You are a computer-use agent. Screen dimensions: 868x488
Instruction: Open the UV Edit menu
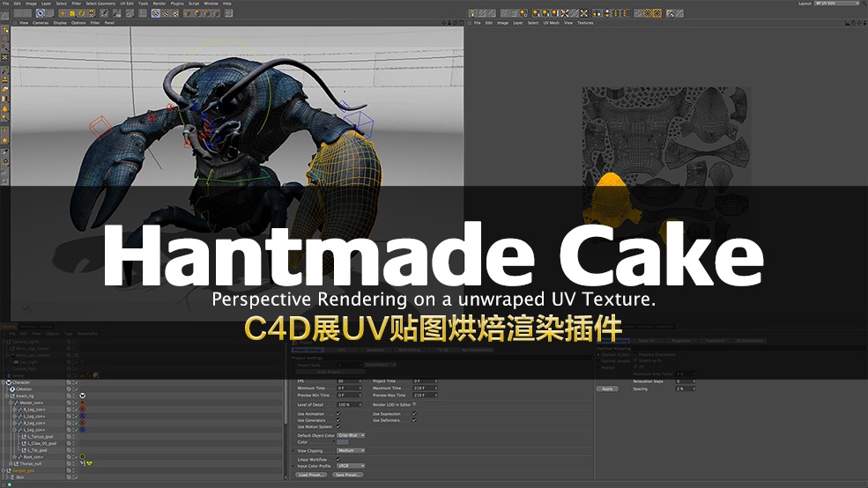tap(127, 4)
